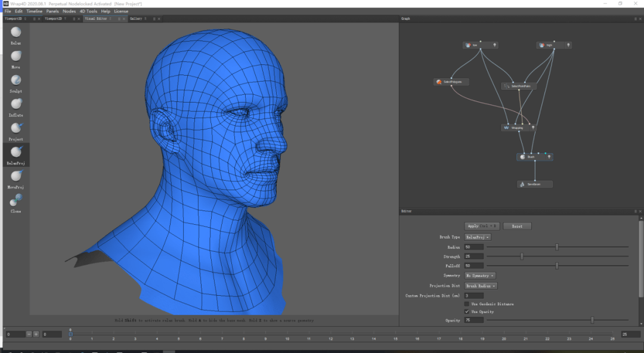This screenshot has width=644, height=353.
Task: Uncheck the Use Opacity checkbox
Action: click(x=466, y=312)
